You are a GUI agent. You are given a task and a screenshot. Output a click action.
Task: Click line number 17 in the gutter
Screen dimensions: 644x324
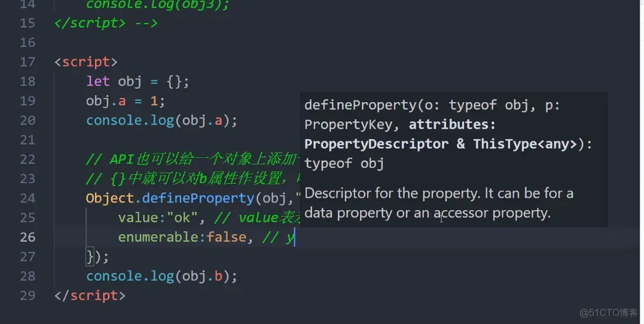[28, 62]
